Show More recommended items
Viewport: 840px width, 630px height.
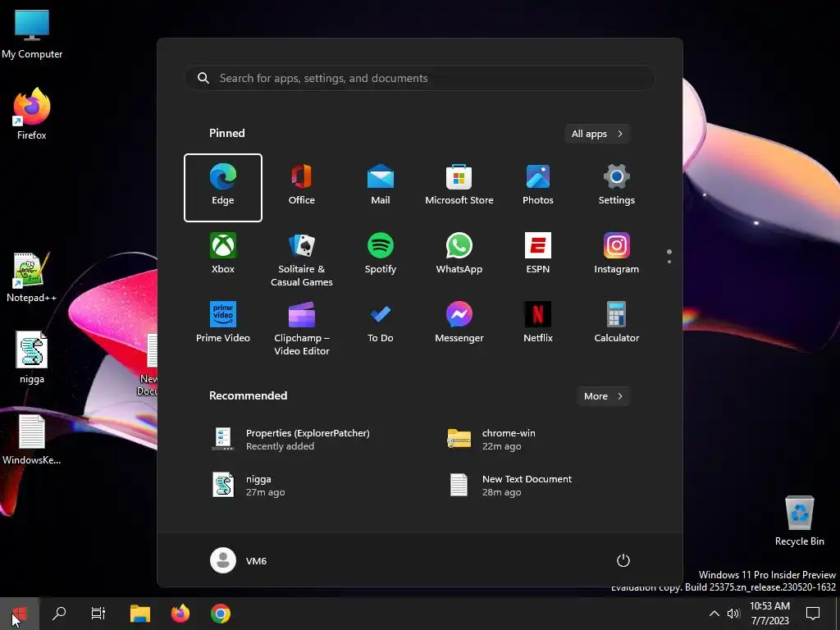pos(603,396)
